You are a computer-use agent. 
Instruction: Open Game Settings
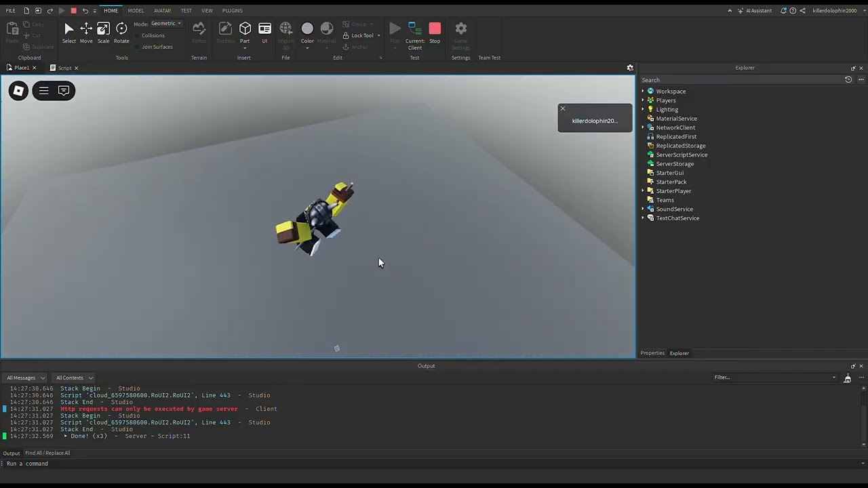coord(460,35)
